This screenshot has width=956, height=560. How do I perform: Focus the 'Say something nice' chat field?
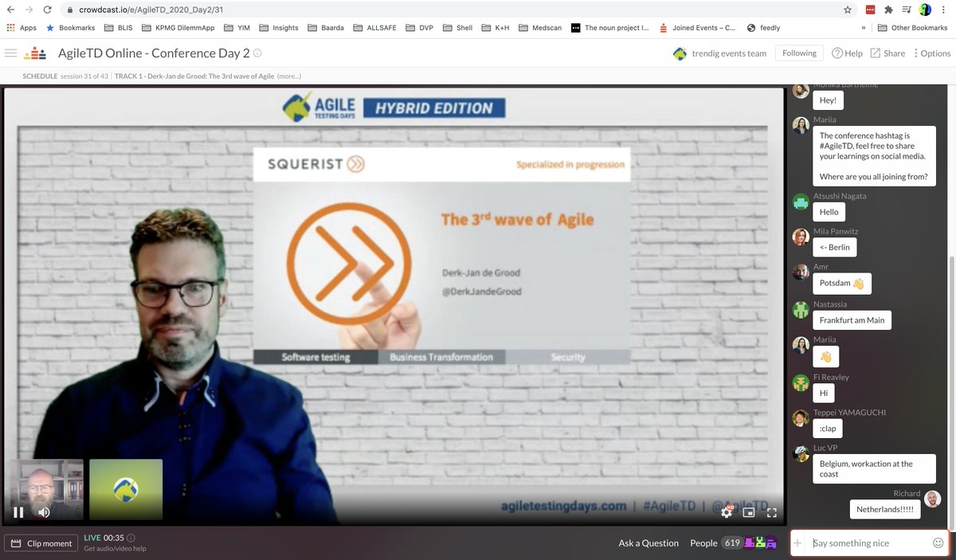tap(868, 543)
